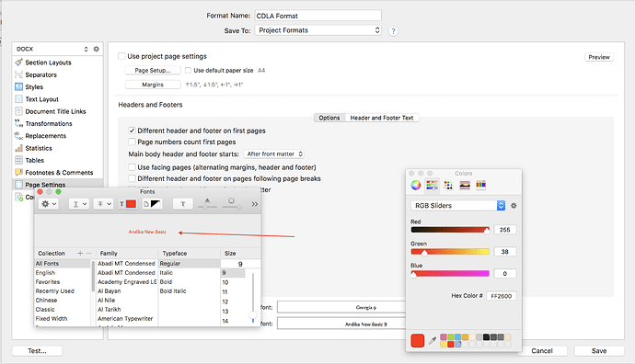Image resolution: width=635 pixels, height=364 pixels.
Task: Click the Preview button
Action: [x=599, y=57]
